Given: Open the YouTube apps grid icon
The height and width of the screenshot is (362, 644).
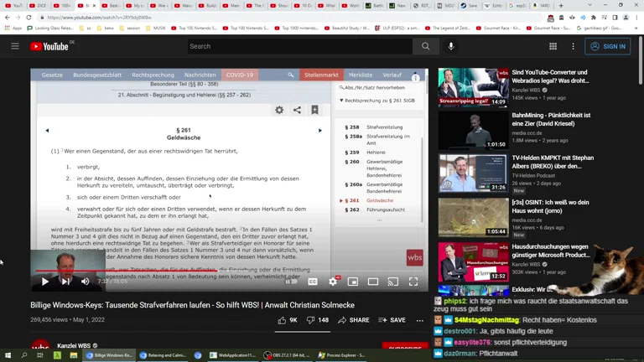Looking at the screenshot, I should pyautogui.click(x=553, y=46).
